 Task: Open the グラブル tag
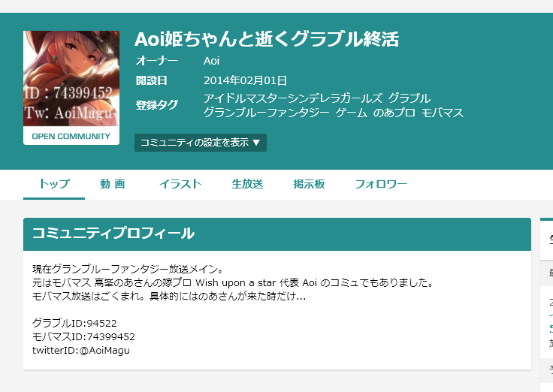pos(409,98)
